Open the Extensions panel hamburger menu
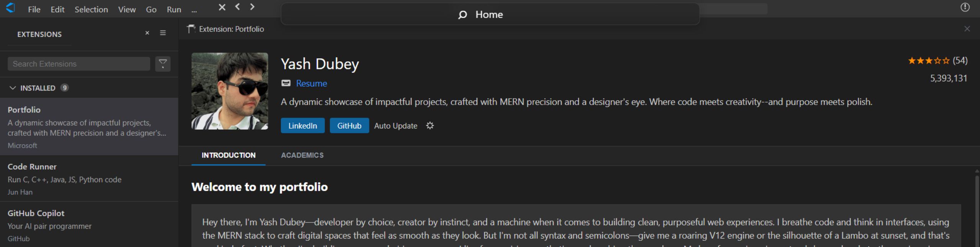Image resolution: width=980 pixels, height=247 pixels. tap(163, 33)
